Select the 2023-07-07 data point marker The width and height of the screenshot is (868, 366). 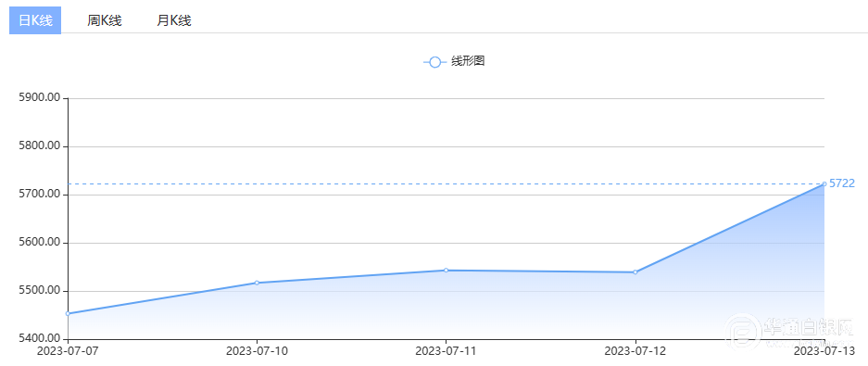tap(68, 313)
